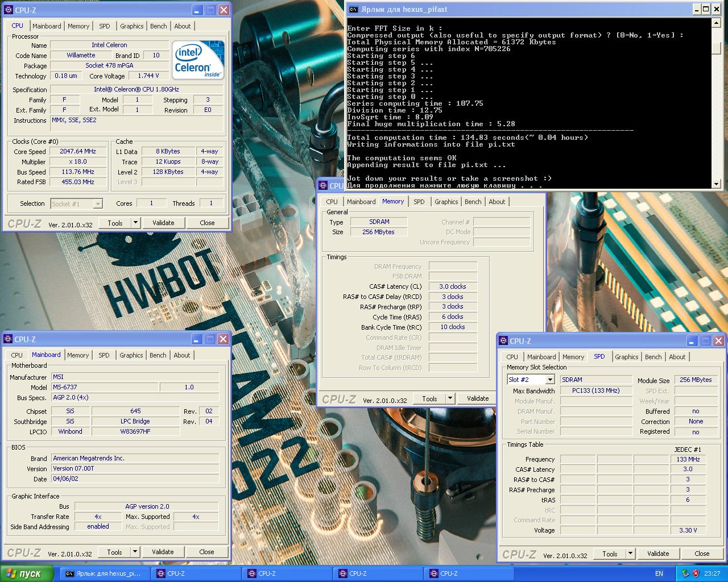Open Mainboard tab in the SPD window
This screenshot has height=582, width=728.
(541, 357)
